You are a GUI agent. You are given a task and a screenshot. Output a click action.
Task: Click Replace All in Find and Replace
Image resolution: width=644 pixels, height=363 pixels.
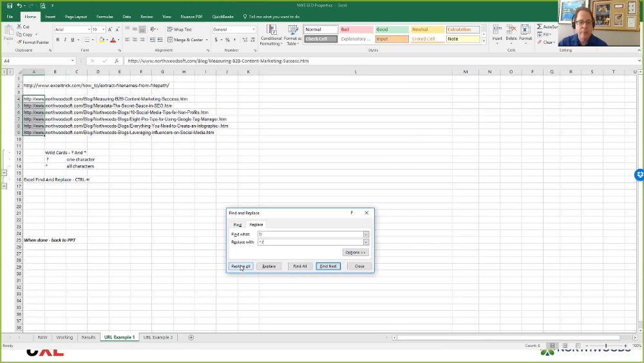click(241, 266)
